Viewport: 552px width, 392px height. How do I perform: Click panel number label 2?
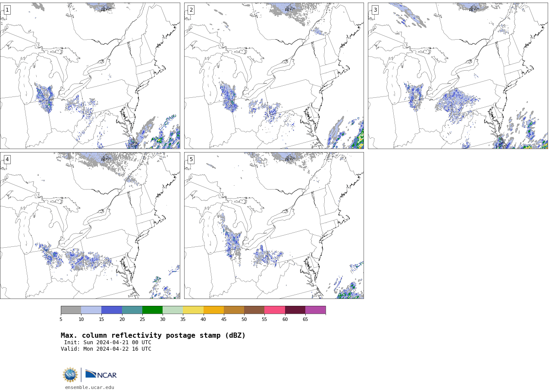pos(191,10)
